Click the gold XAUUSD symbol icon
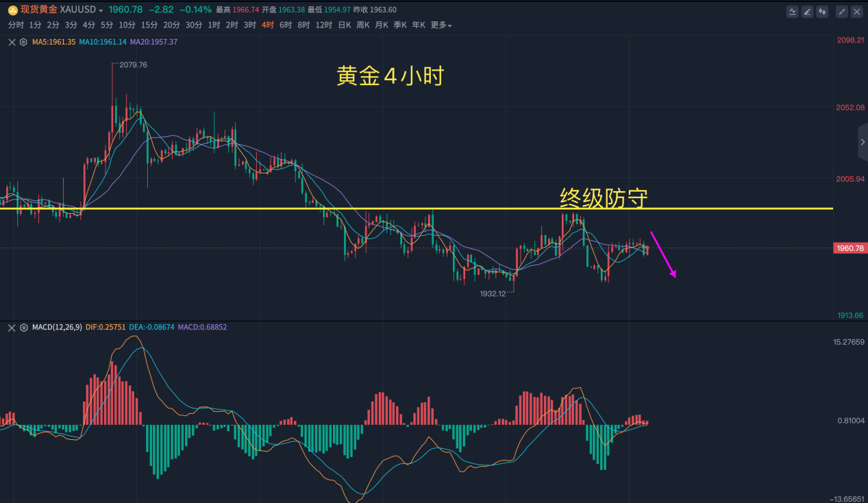The width and height of the screenshot is (868, 503). click(x=12, y=10)
